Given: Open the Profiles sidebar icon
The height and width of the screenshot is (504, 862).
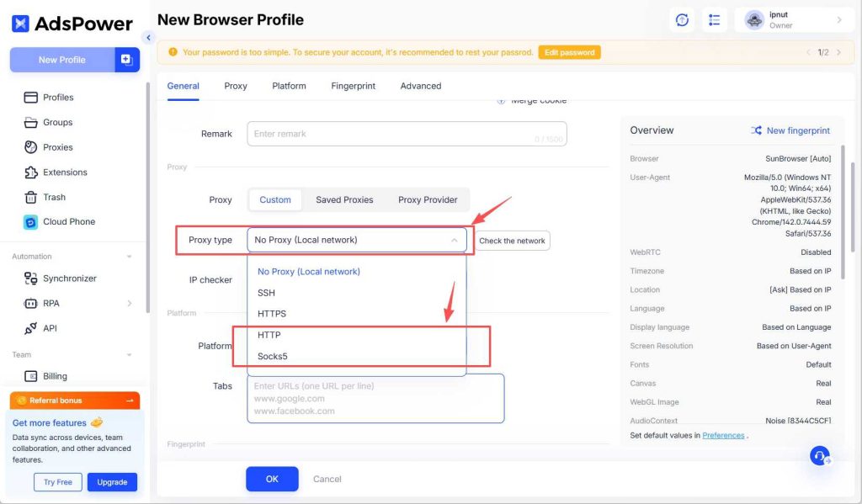Looking at the screenshot, I should click(31, 98).
